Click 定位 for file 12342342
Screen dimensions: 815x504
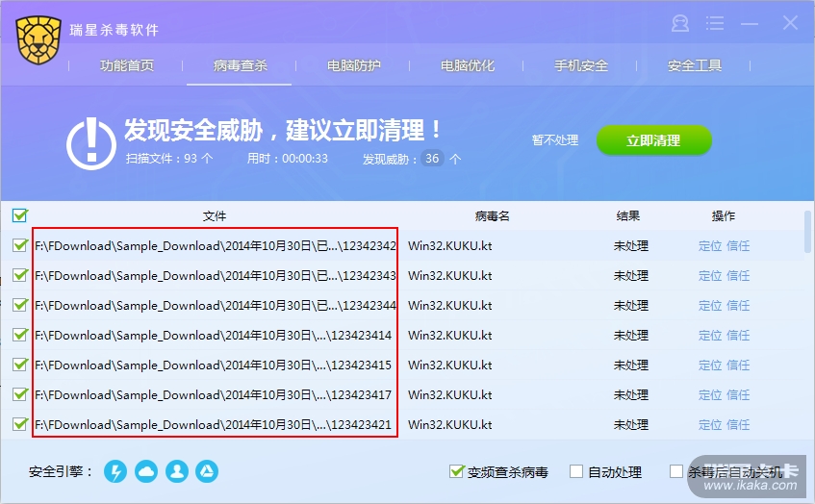pos(710,246)
